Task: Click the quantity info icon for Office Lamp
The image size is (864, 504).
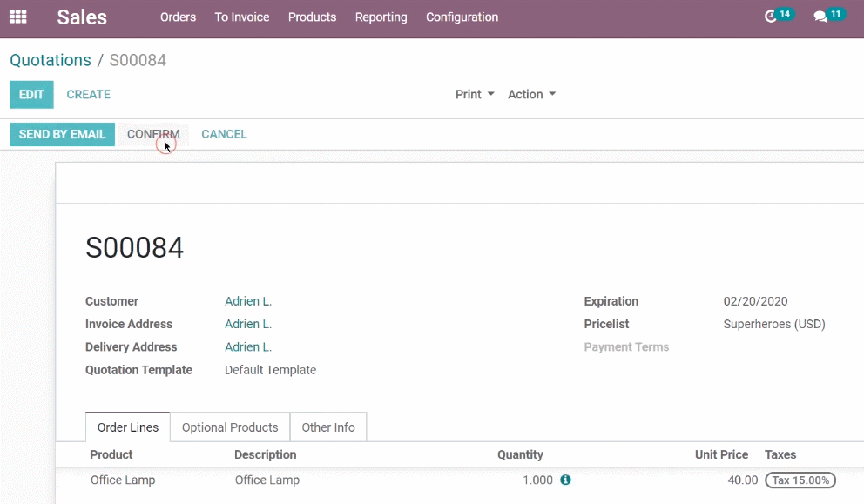Action: point(565,480)
